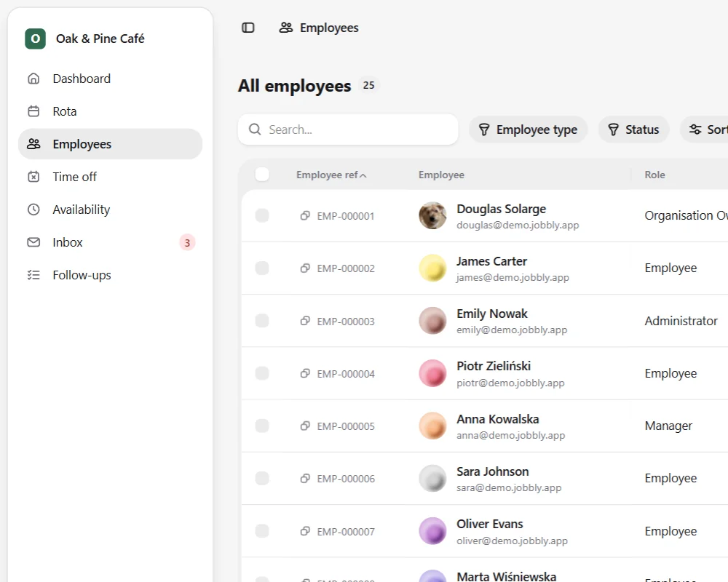This screenshot has height=582, width=728.
Task: Click the Administrator role cell
Action: 681,321
